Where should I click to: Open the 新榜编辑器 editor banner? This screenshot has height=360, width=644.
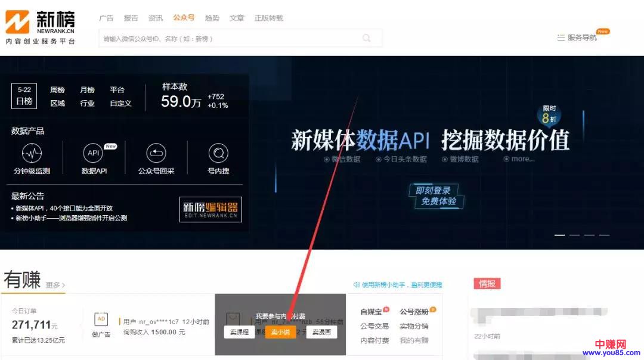(210, 209)
